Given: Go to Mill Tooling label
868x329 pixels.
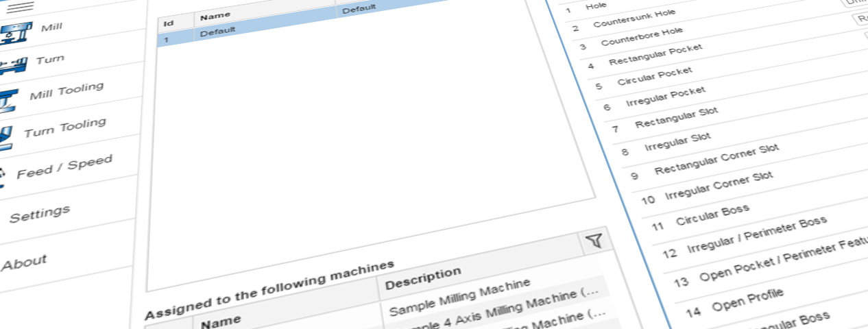Looking at the screenshot, I should tap(67, 90).
